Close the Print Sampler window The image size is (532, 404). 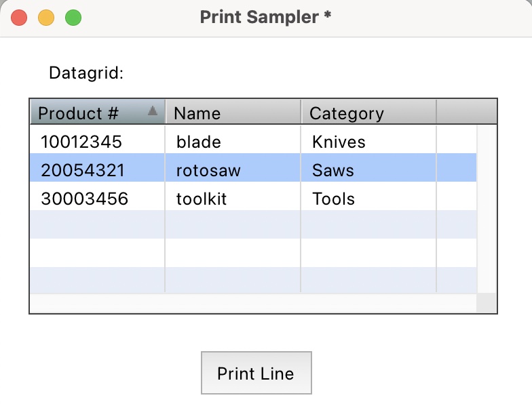coord(19,18)
